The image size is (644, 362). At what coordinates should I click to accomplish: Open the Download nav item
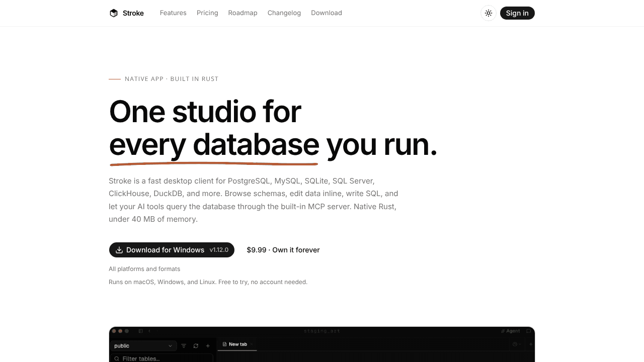327,13
